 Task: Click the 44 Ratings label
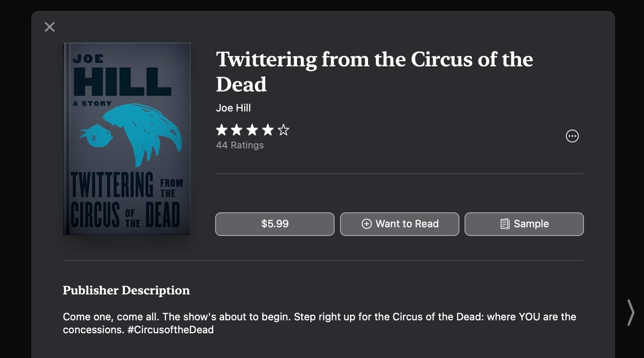(x=240, y=145)
